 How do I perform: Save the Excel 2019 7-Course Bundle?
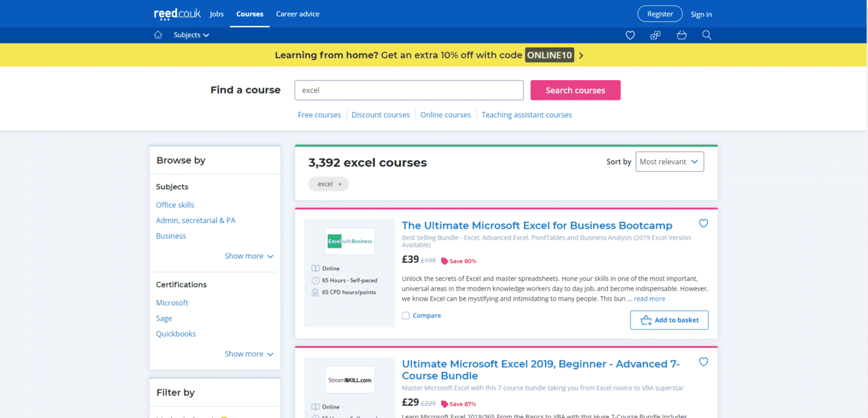pos(703,362)
